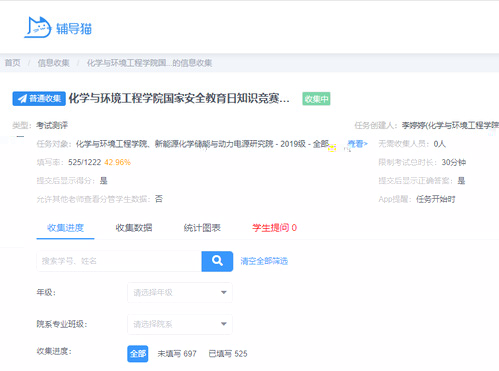Click the 42.96% percentage text
Viewport: 499px width, 371px height.
[117, 162]
